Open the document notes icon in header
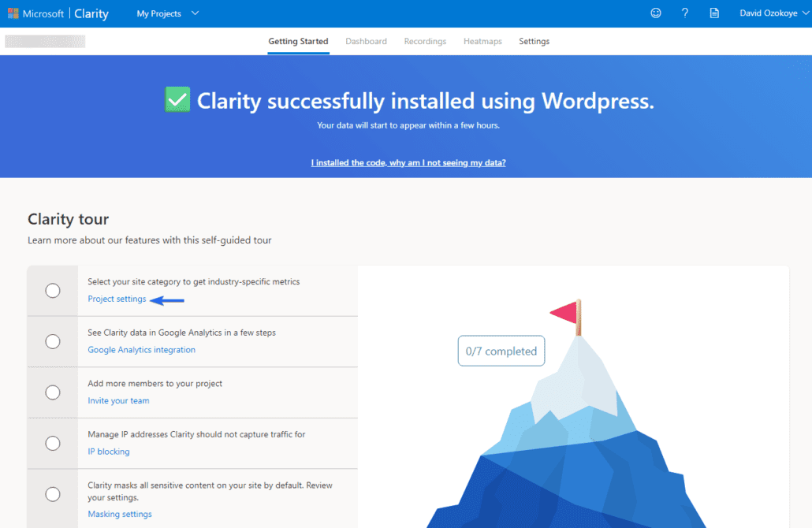 tap(714, 13)
